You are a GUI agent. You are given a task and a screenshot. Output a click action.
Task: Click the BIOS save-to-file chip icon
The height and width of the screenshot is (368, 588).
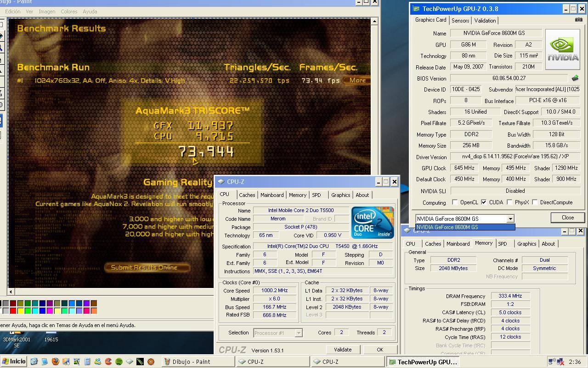[x=575, y=78]
